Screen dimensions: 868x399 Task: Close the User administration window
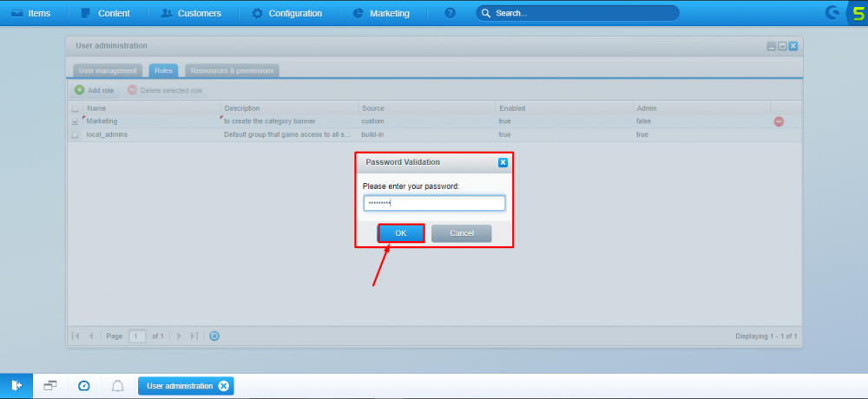[793, 47]
